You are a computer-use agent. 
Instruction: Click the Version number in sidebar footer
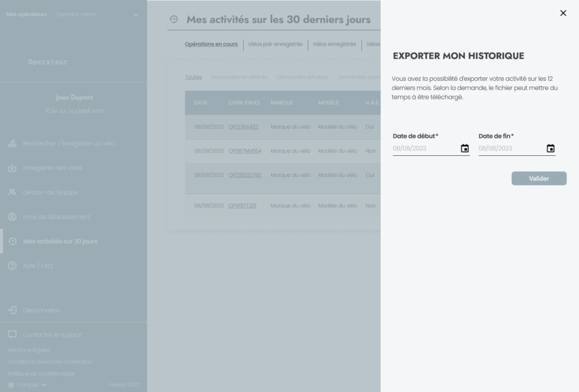pos(124,385)
